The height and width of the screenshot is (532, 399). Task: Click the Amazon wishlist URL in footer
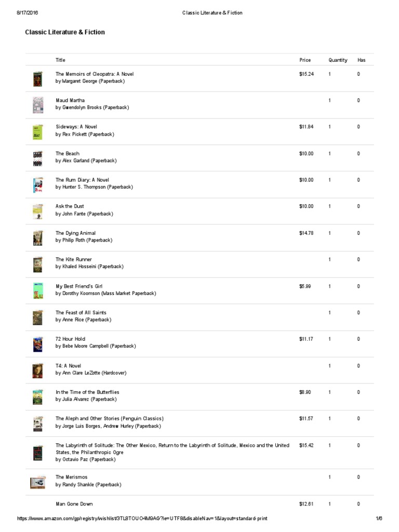click(x=142, y=518)
